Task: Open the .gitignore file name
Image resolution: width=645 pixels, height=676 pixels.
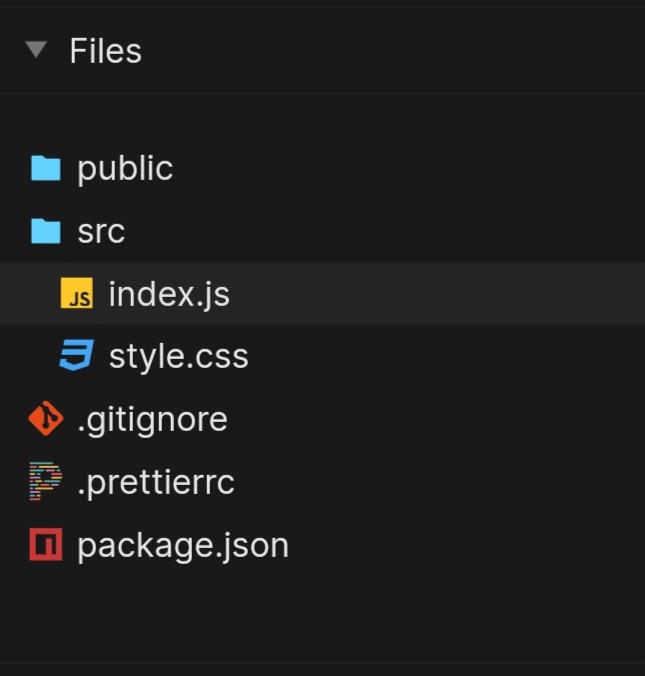Action: [152, 419]
